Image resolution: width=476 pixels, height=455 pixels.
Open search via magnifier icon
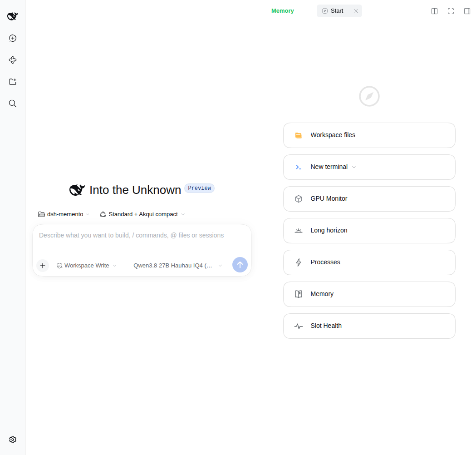(x=12, y=104)
